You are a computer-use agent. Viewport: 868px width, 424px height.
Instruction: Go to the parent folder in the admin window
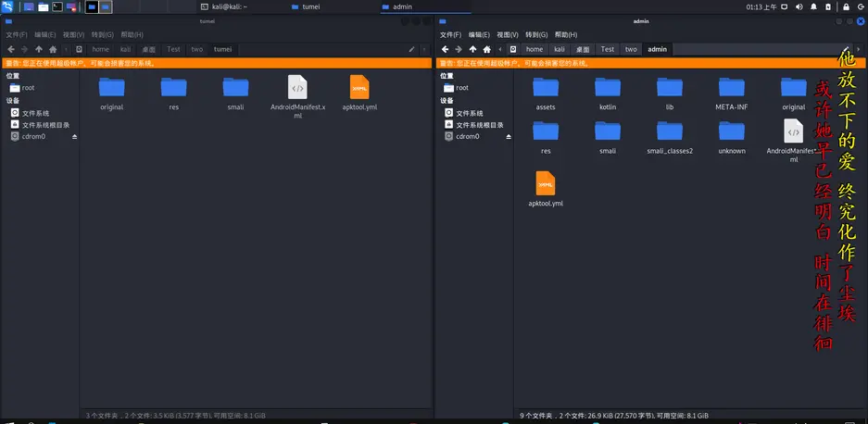click(472, 49)
